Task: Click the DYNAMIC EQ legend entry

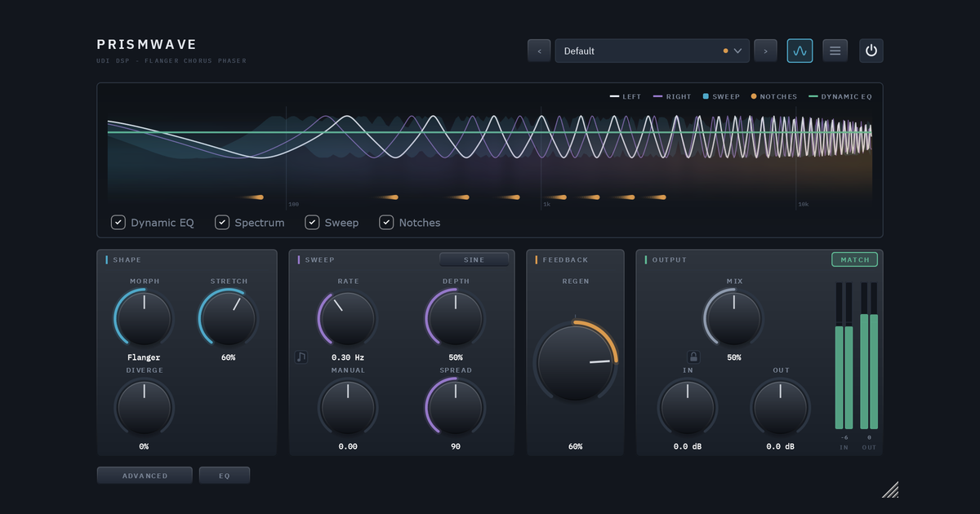Action: (x=840, y=96)
